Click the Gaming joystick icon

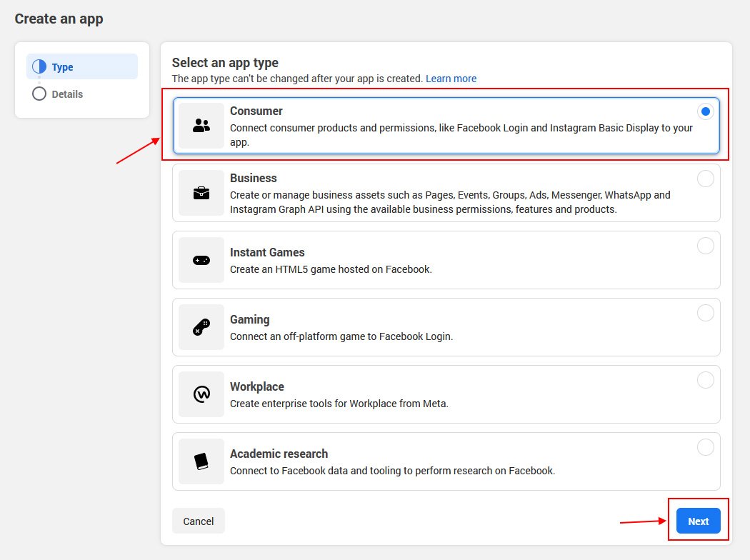click(x=201, y=327)
